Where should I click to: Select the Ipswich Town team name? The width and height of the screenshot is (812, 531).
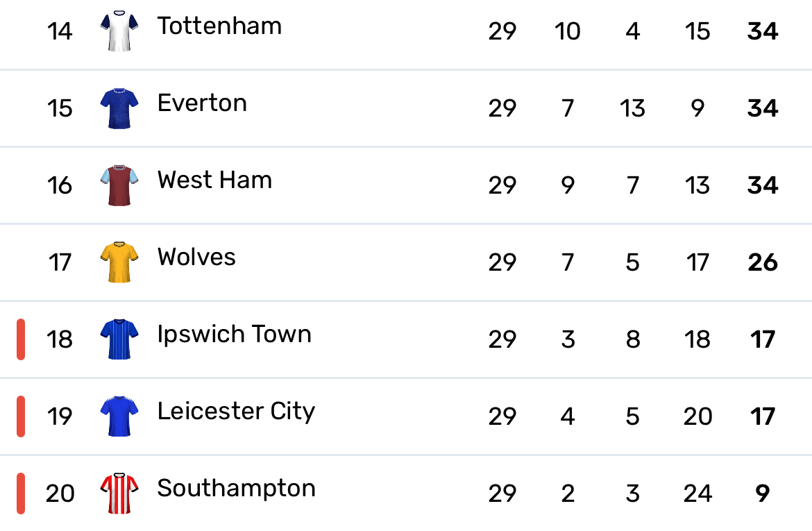[x=234, y=335]
